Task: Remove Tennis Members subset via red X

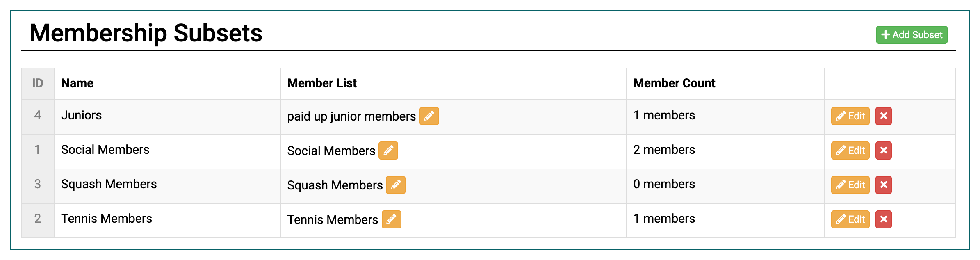Action: click(883, 219)
